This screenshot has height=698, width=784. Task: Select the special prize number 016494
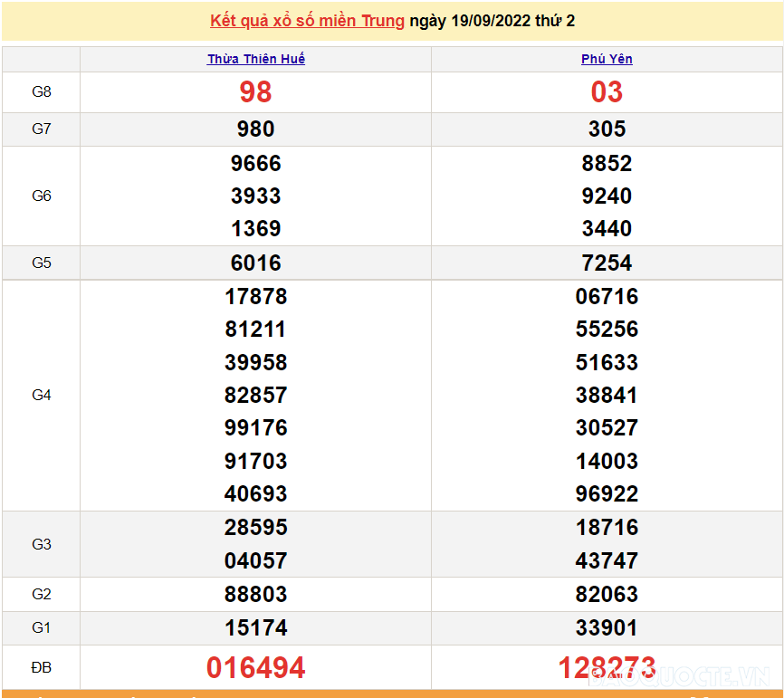click(255, 668)
